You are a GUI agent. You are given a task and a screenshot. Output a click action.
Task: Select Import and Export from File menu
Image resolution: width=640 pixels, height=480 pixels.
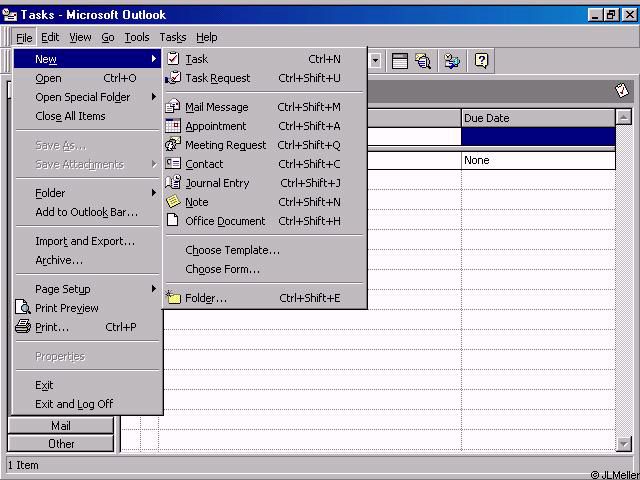(x=85, y=241)
